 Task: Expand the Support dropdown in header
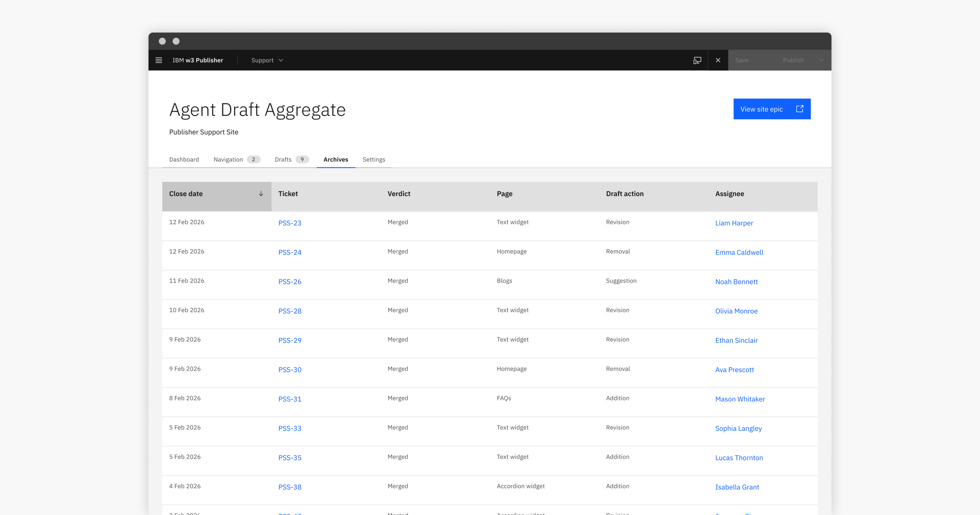tap(267, 60)
